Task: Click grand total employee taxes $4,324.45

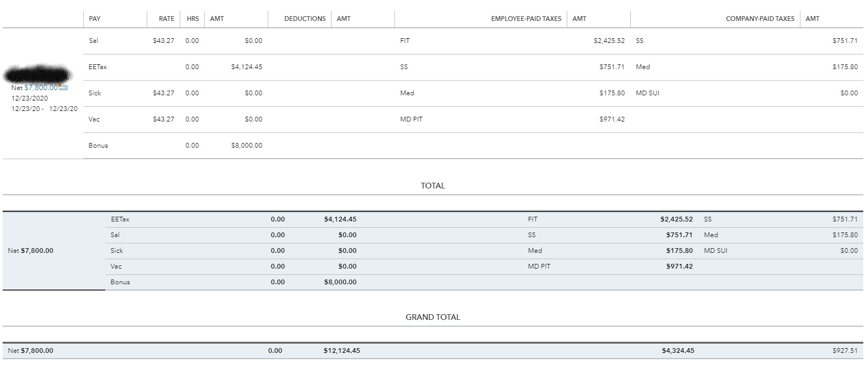Action: tap(678, 351)
